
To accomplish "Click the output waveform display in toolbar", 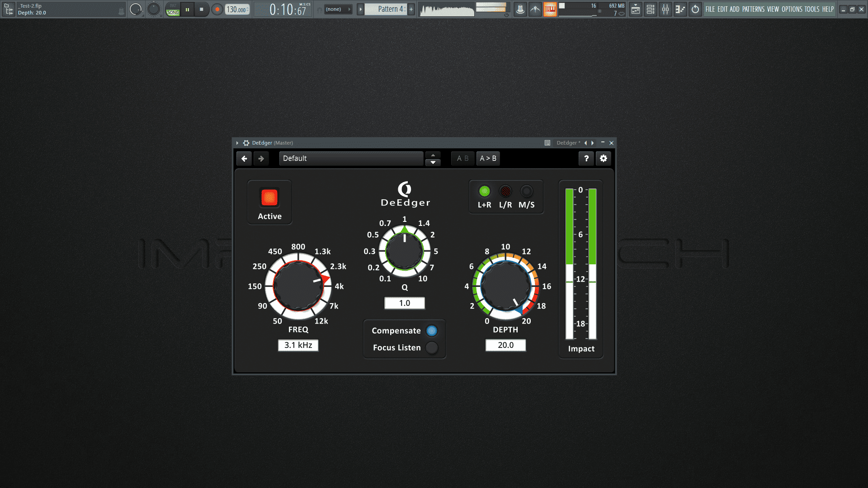I will 447,9.
